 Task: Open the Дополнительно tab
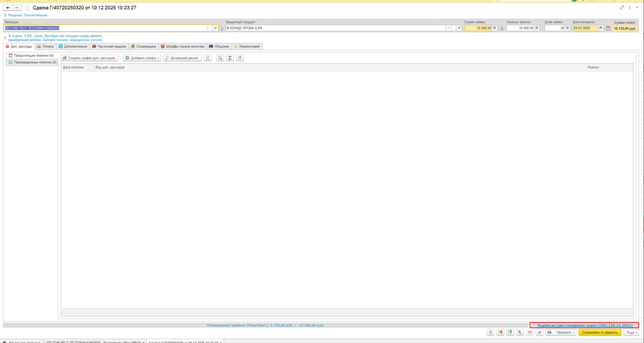(x=73, y=46)
